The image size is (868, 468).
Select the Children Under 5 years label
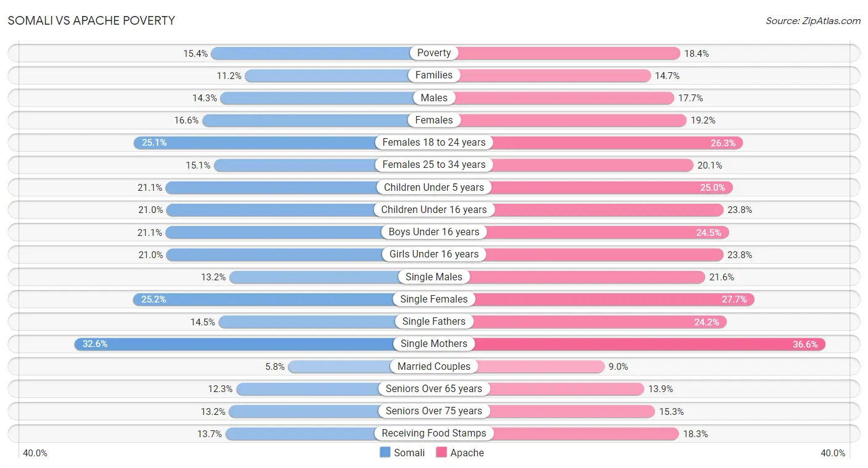click(434, 187)
